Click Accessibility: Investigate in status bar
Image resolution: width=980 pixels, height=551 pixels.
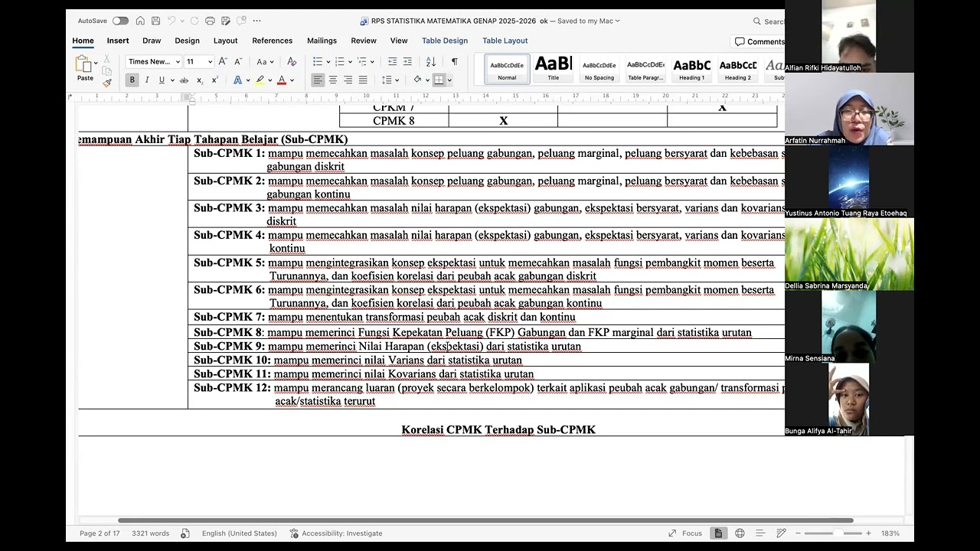coord(335,533)
